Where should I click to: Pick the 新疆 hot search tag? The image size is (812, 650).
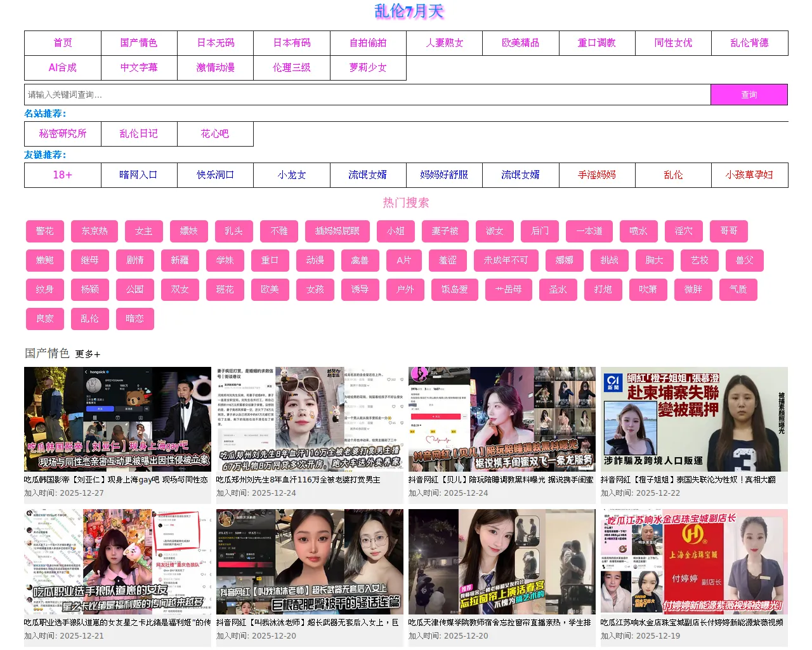click(180, 260)
